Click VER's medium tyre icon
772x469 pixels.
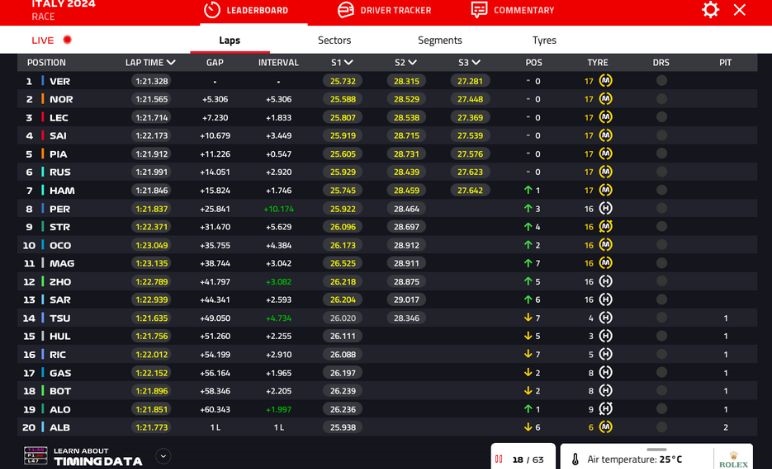point(605,81)
